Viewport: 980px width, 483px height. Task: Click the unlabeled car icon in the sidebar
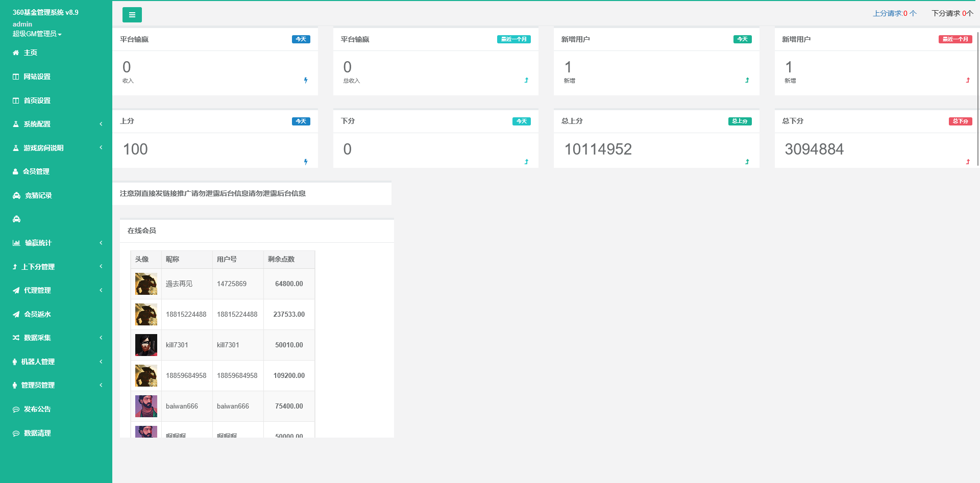17,219
